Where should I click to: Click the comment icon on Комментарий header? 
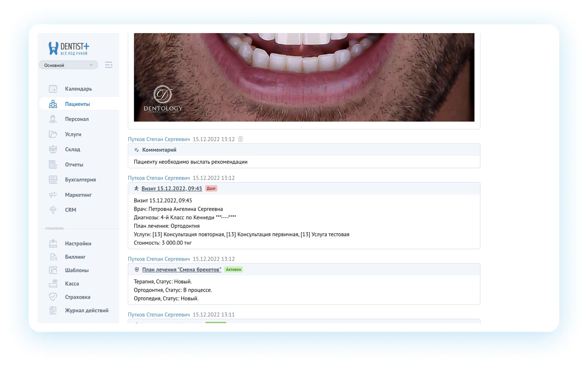[x=136, y=150]
